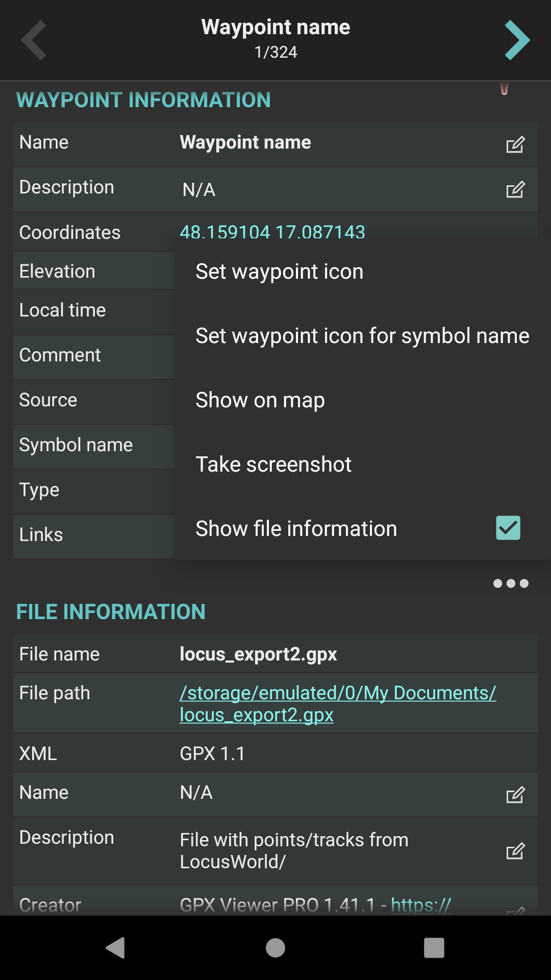The image size is (551, 980).
Task: Open the recent apps square button
Action: click(434, 948)
